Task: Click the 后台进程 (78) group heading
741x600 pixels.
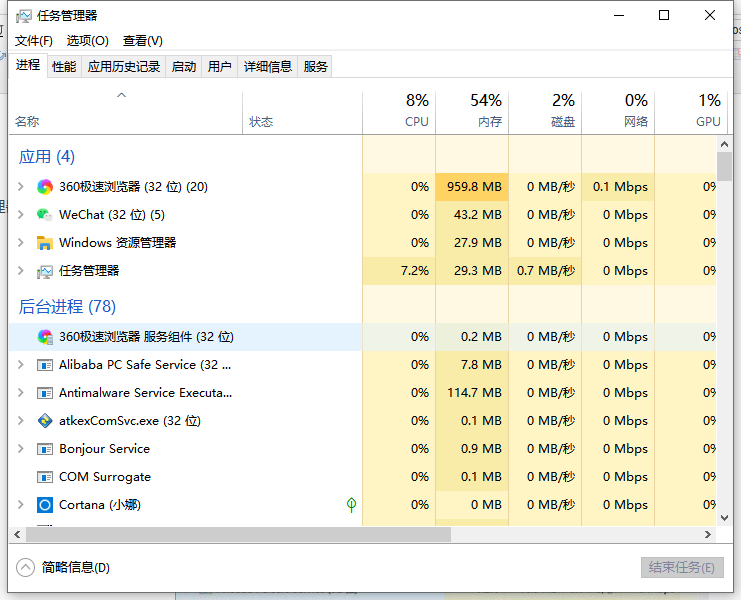Action: pyautogui.click(x=67, y=307)
